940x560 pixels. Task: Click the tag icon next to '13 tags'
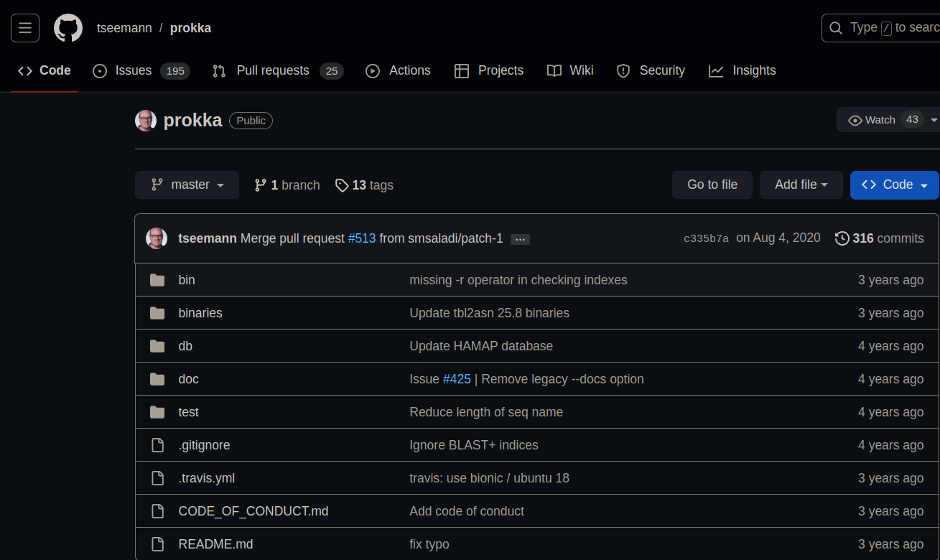pyautogui.click(x=342, y=185)
